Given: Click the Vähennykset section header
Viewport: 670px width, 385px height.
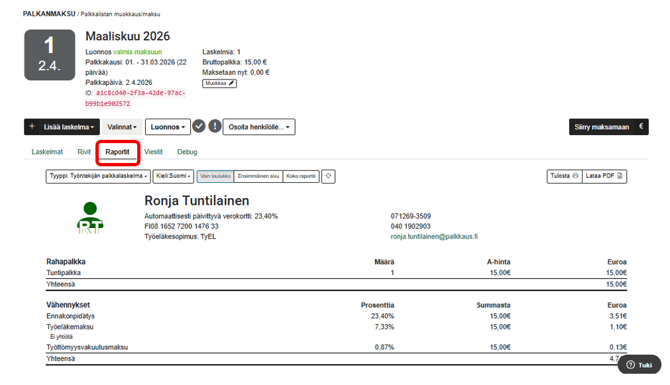Looking at the screenshot, I should [x=68, y=305].
